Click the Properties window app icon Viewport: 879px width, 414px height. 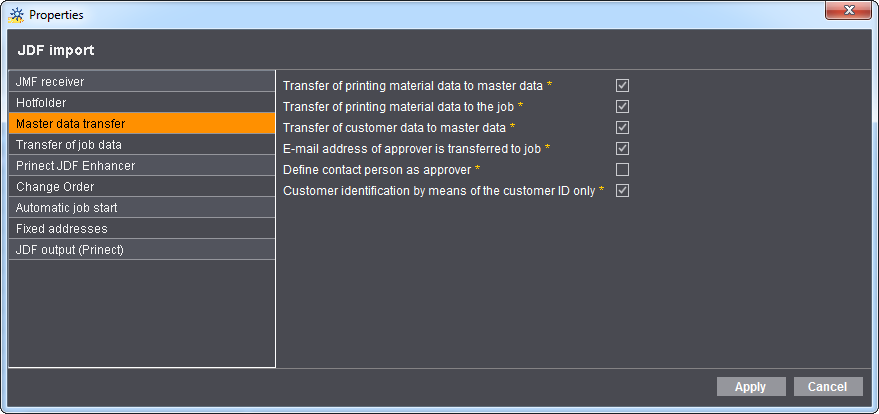tap(16, 15)
